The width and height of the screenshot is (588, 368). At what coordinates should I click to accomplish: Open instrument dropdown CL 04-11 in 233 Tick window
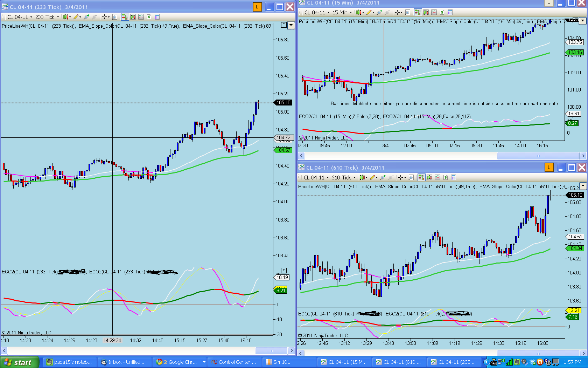point(20,17)
